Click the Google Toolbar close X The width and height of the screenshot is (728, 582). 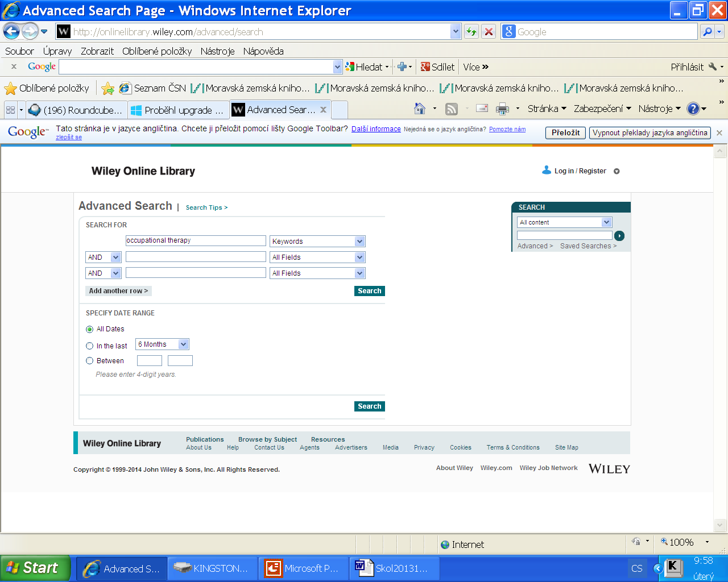(x=14, y=66)
